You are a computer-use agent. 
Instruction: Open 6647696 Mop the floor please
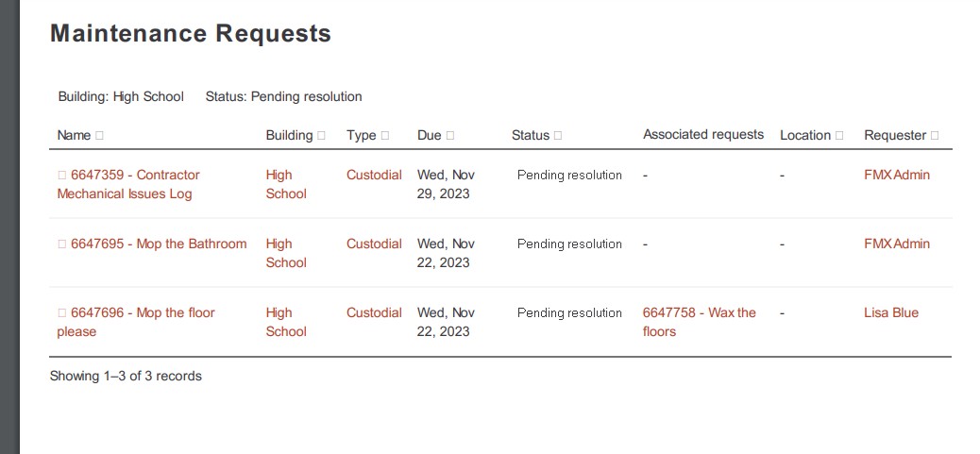click(136, 322)
